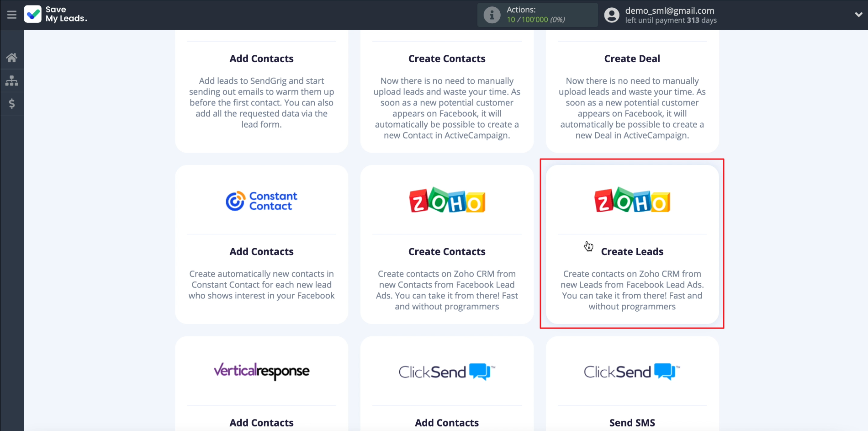Image resolution: width=868 pixels, height=431 pixels.
Task: Click the Actions info icon
Action: point(492,15)
